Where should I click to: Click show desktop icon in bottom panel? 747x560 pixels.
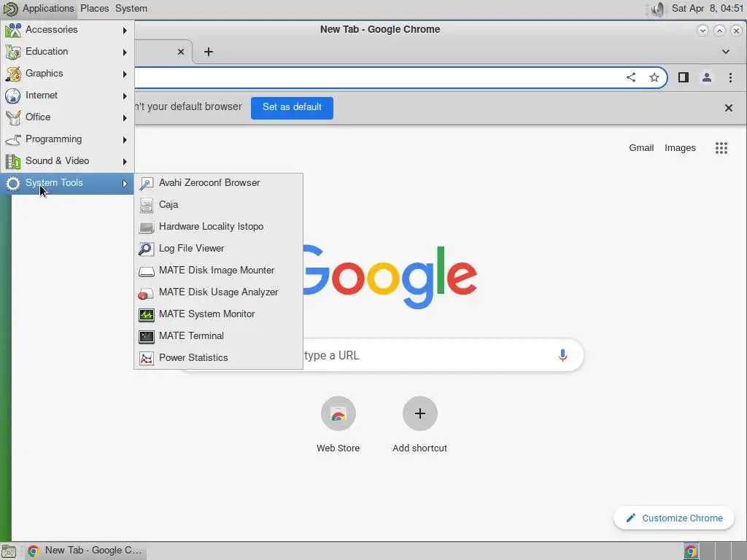9,551
